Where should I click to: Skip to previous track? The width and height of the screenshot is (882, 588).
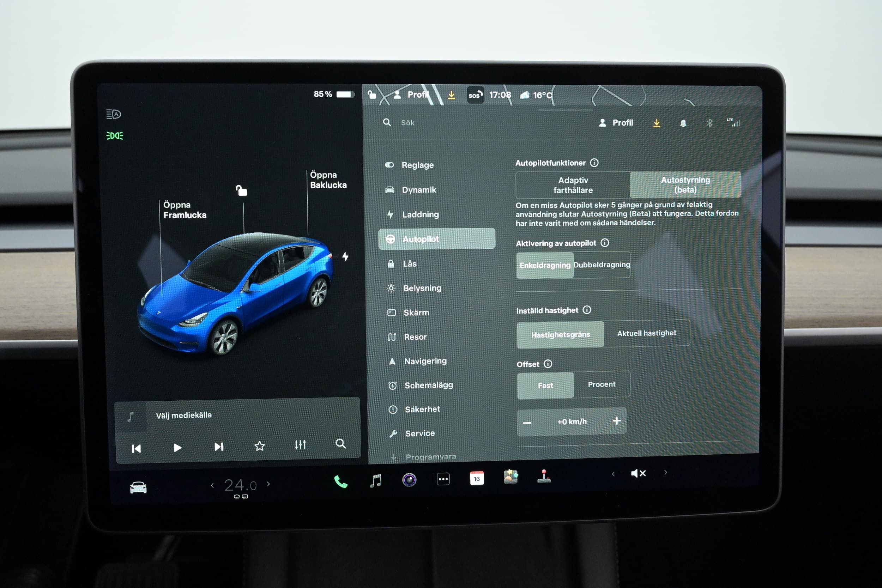(x=136, y=449)
